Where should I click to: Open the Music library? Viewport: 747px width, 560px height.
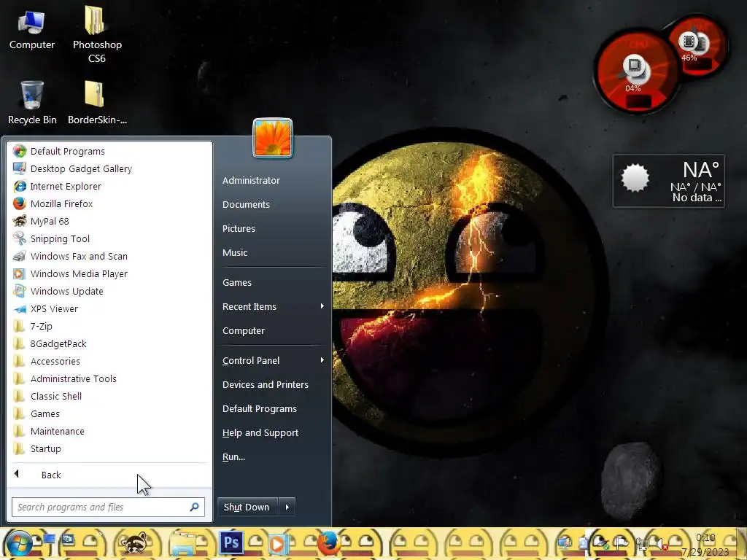[272, 253]
